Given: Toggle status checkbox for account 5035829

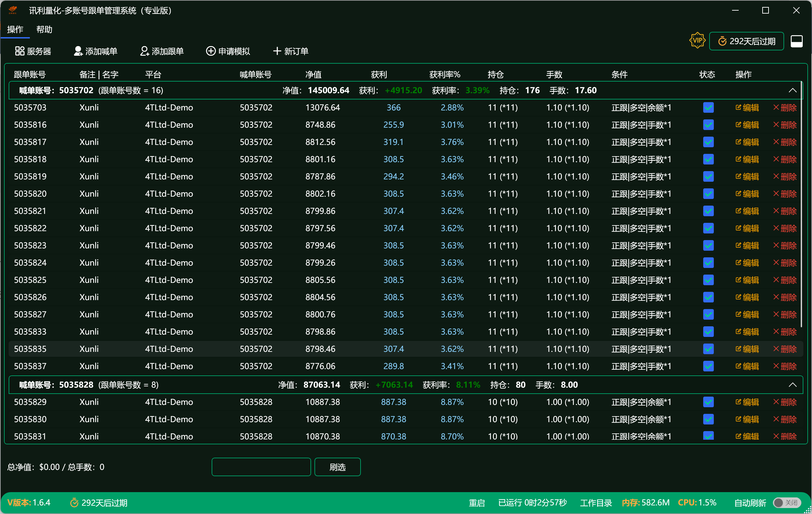Looking at the screenshot, I should coord(708,402).
